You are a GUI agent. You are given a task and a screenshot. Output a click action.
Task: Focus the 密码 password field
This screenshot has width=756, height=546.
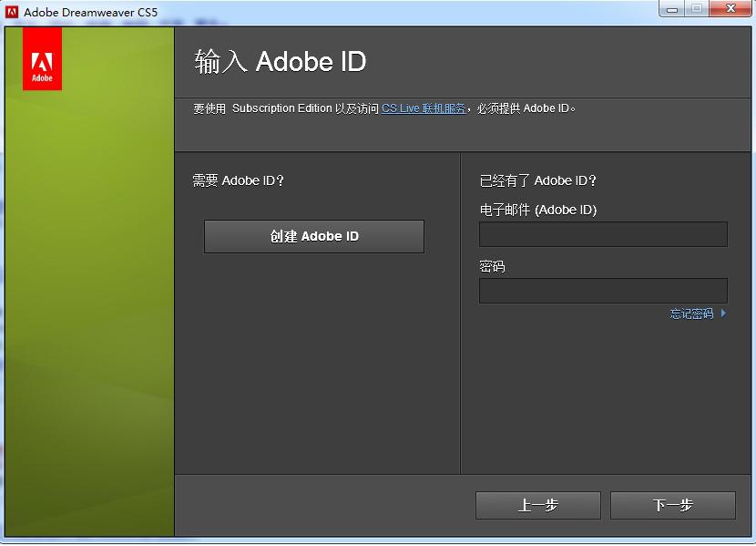(603, 291)
